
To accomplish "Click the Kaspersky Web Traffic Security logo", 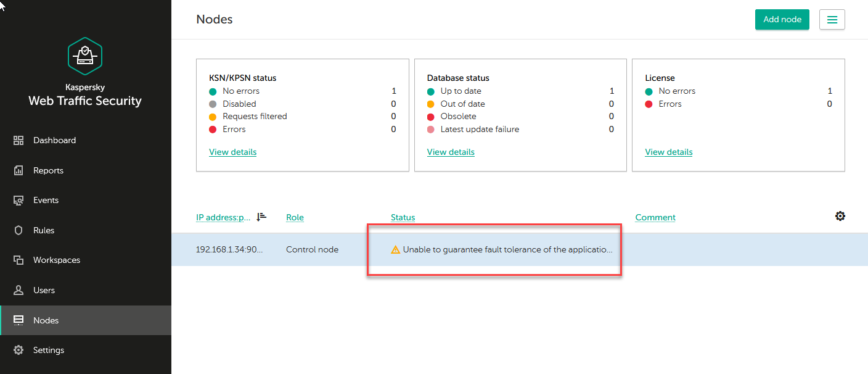I will pyautogui.click(x=85, y=56).
